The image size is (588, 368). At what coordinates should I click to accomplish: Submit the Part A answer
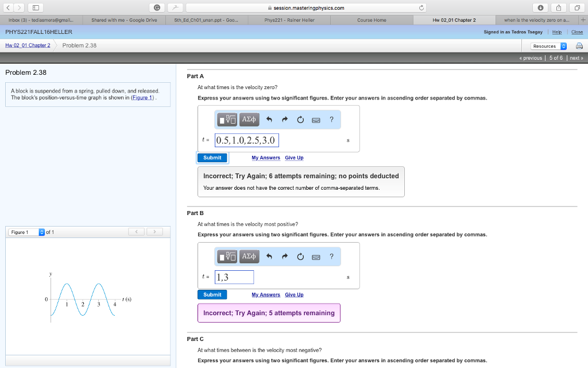pyautogui.click(x=212, y=158)
